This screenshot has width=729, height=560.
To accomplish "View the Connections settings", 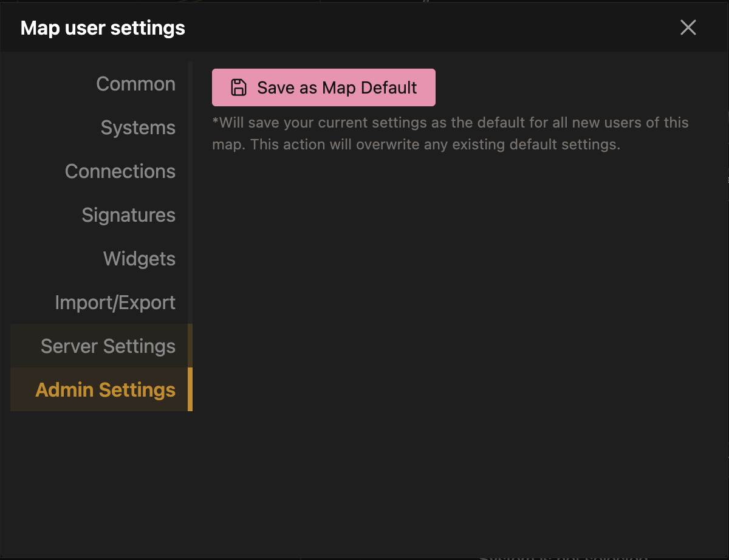I will pos(120,171).
